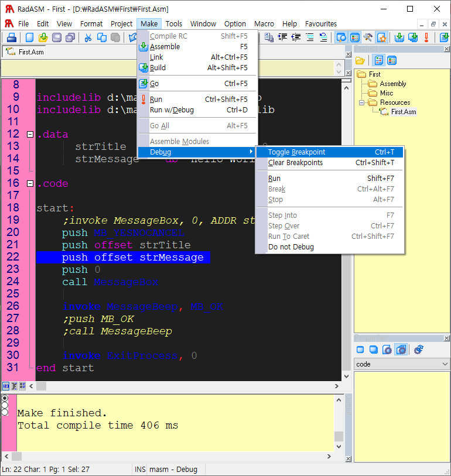
Task: Select Run w/Debug in Make menu
Action: pos(197,110)
